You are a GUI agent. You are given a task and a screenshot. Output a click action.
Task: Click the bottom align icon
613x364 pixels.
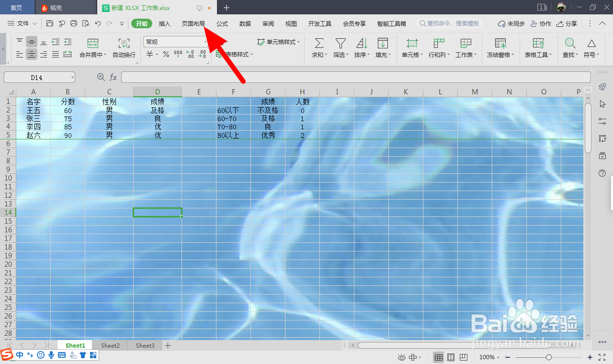44,42
